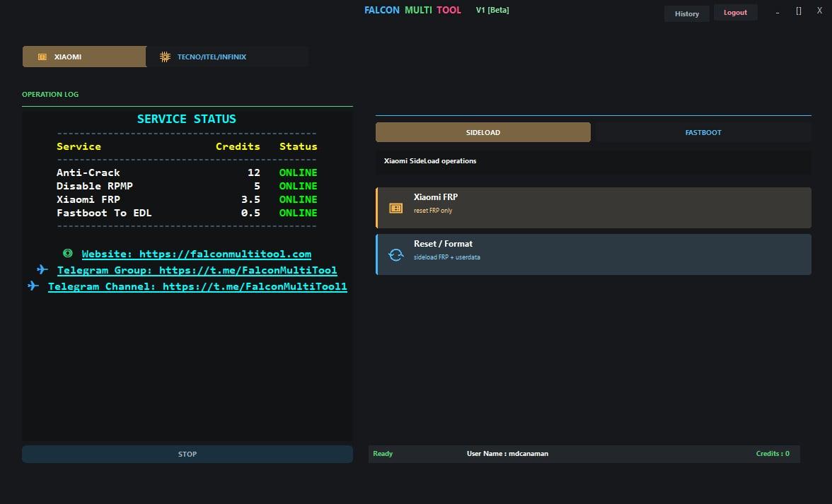The height and width of the screenshot is (504, 832).
Task: Click the ONLINE status for Disable RPMP
Action: click(299, 186)
